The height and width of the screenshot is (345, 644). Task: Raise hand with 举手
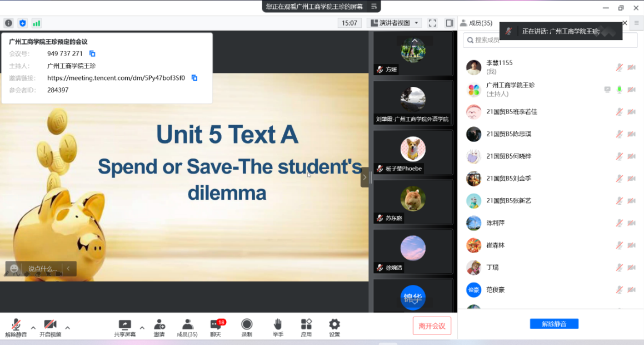tap(278, 327)
